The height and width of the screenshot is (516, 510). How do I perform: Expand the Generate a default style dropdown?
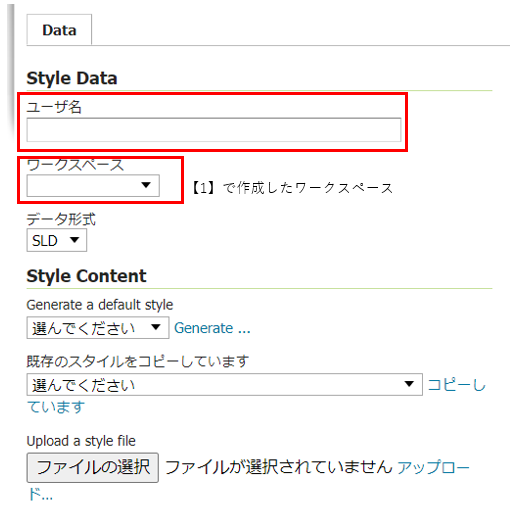(x=98, y=328)
